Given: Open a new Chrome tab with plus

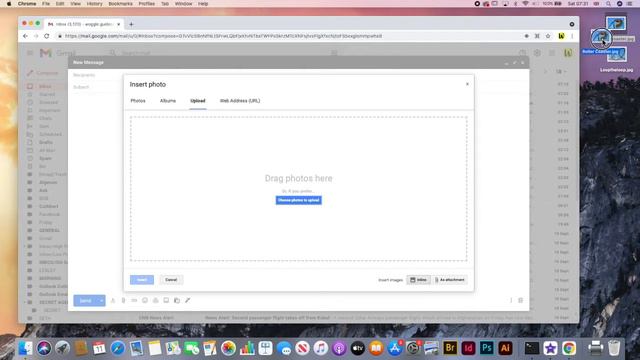Looking at the screenshot, I should [x=131, y=24].
